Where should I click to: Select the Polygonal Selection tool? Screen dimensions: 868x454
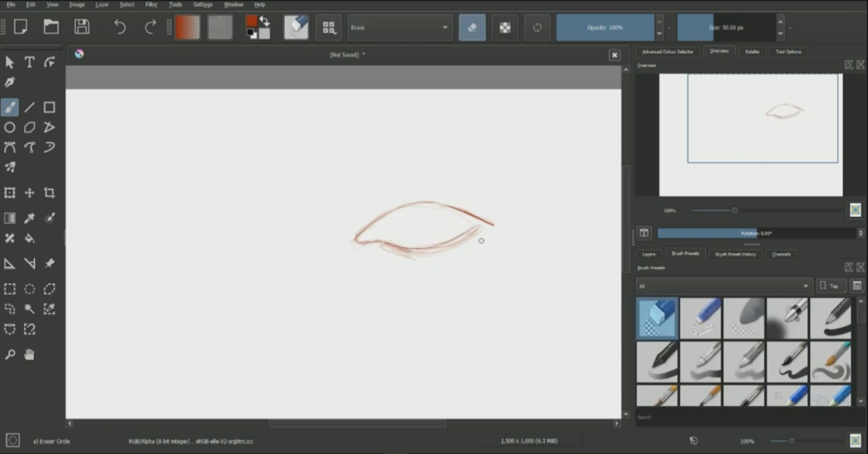click(x=49, y=289)
